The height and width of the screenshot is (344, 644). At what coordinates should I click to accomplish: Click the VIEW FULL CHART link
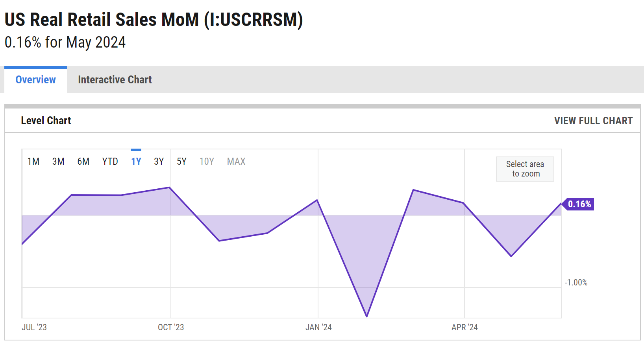pos(593,121)
